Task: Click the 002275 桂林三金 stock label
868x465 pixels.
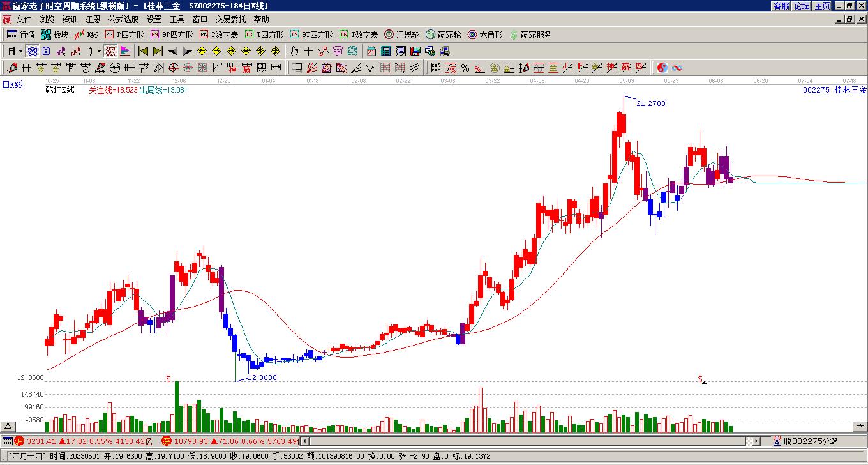Action: (x=835, y=90)
